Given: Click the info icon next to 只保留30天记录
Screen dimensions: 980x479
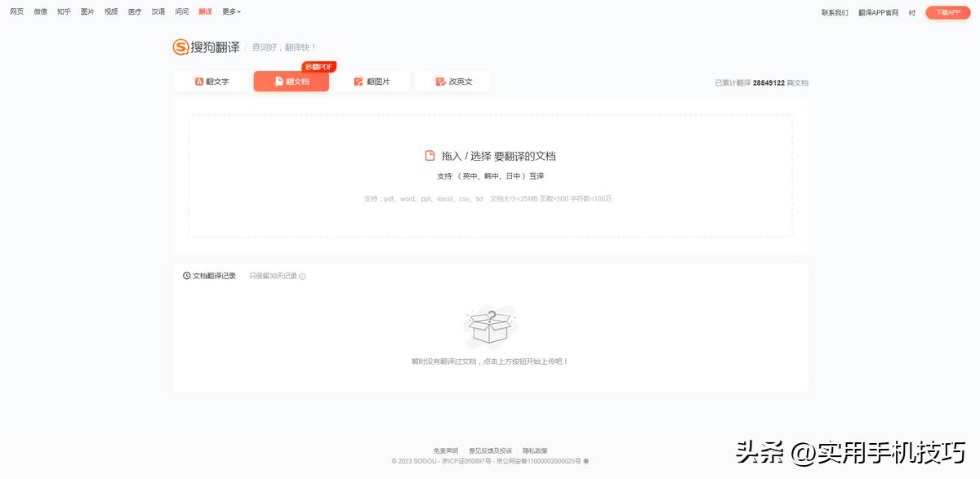Looking at the screenshot, I should tap(302, 277).
